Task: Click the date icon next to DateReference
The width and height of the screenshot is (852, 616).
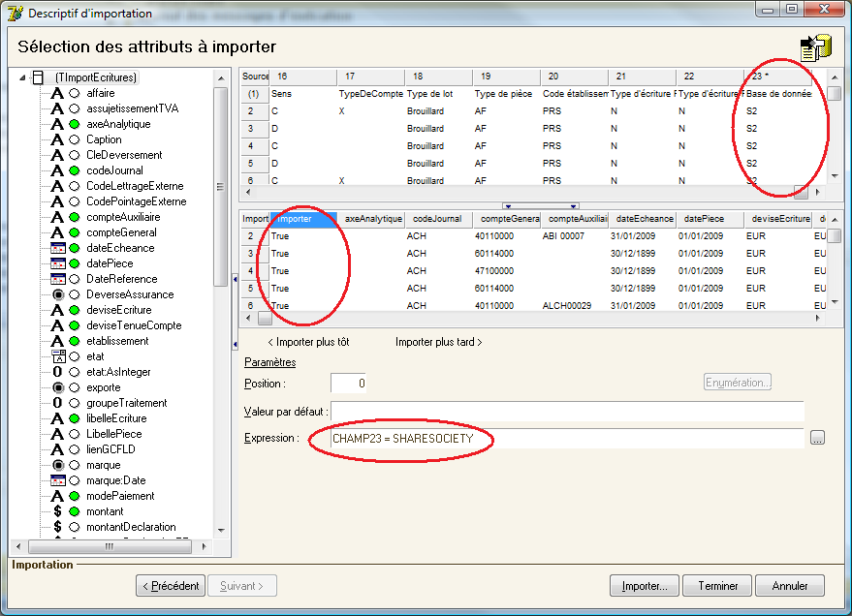Action: click(57, 279)
